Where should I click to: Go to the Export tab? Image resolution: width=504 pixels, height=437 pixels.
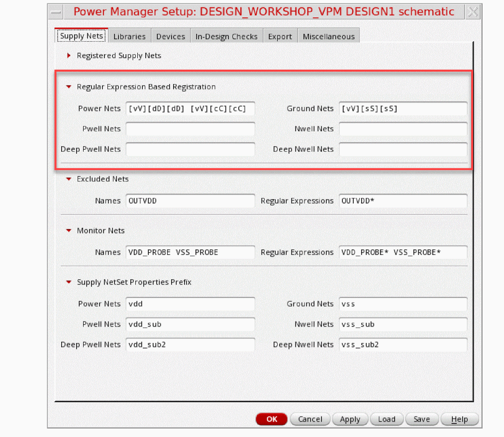click(x=280, y=36)
